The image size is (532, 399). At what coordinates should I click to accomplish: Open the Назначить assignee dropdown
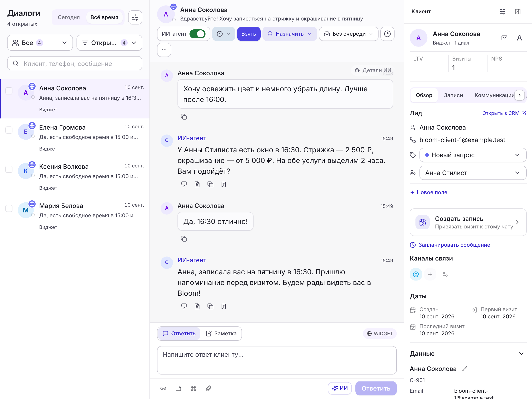[x=289, y=34]
